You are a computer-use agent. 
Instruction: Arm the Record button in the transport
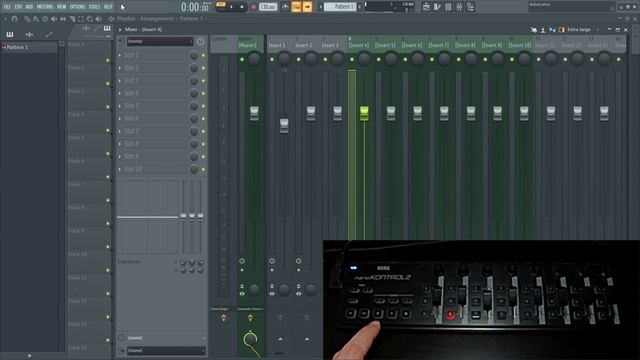[x=253, y=7]
